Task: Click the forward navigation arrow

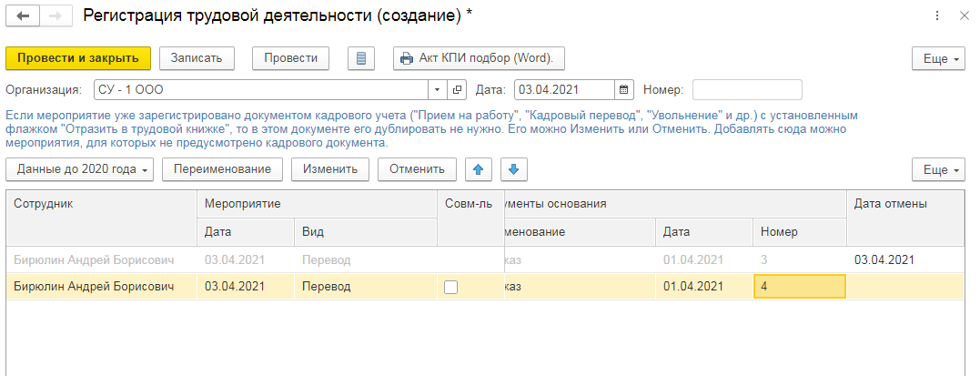Action: click(x=54, y=16)
